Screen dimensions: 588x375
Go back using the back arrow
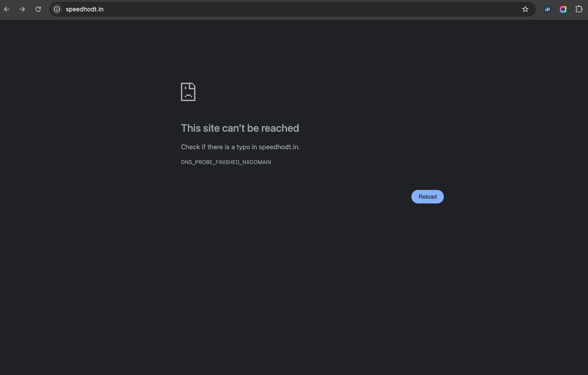point(7,9)
